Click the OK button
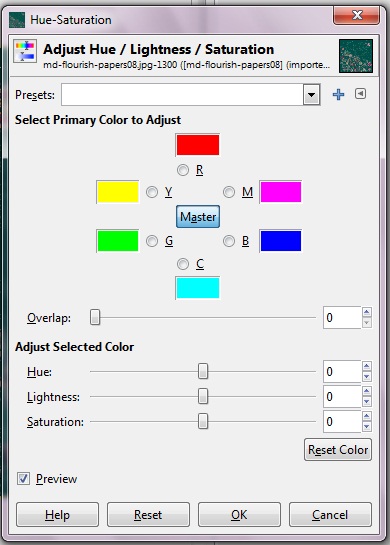390x545 pixels. 239,514
